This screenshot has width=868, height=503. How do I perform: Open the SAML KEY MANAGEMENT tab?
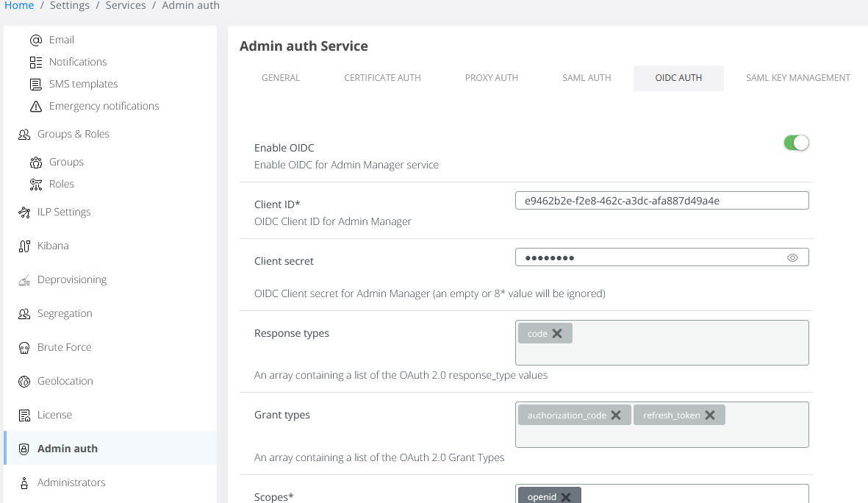pyautogui.click(x=797, y=78)
